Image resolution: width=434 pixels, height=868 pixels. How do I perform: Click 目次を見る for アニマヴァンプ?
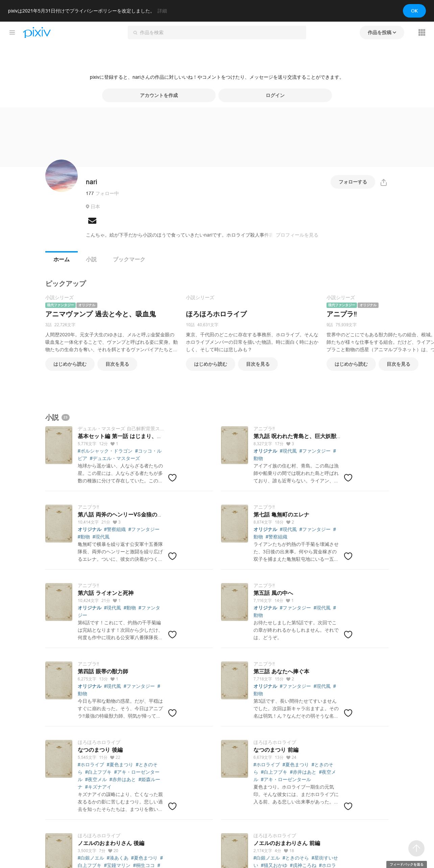117,364
